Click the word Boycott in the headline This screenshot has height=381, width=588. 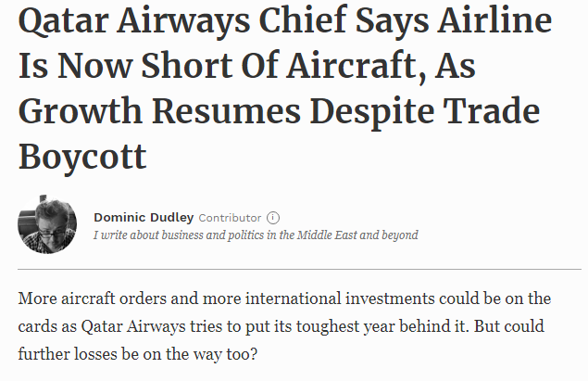82,157
